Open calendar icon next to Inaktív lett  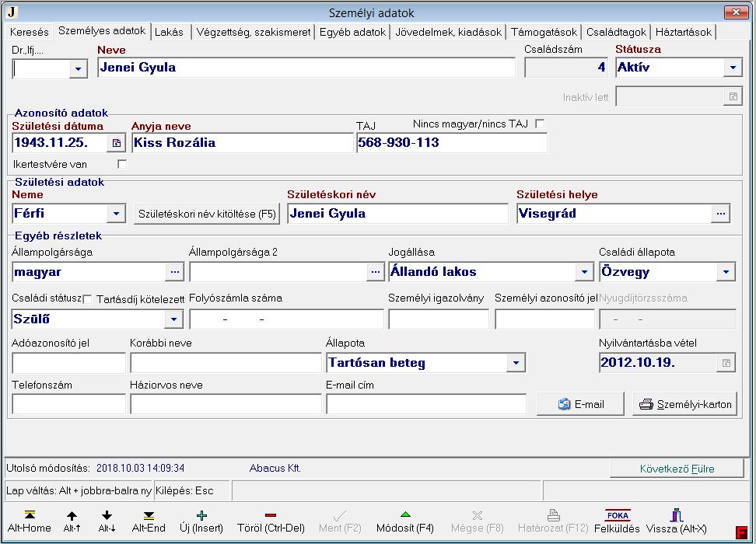coord(733,97)
